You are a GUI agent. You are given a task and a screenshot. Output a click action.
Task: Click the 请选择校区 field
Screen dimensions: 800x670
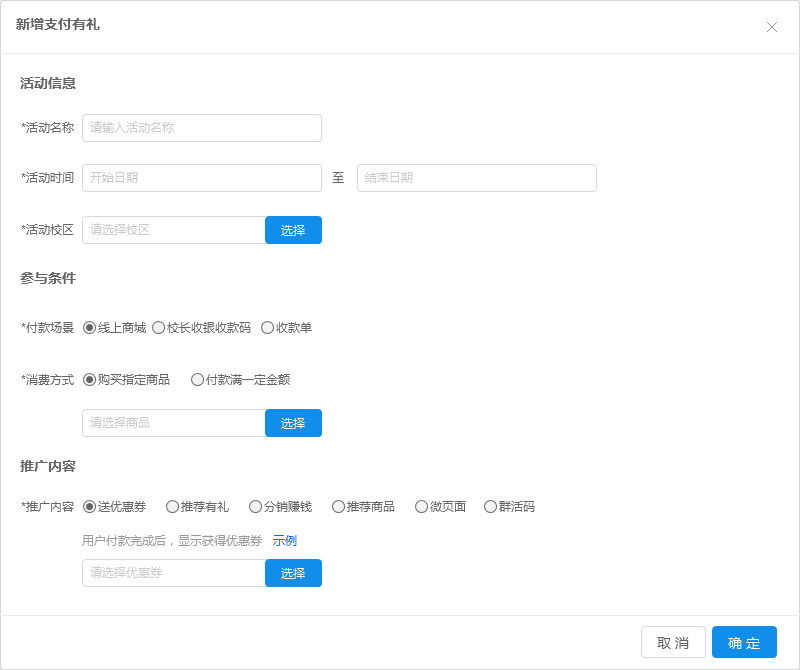pos(173,230)
